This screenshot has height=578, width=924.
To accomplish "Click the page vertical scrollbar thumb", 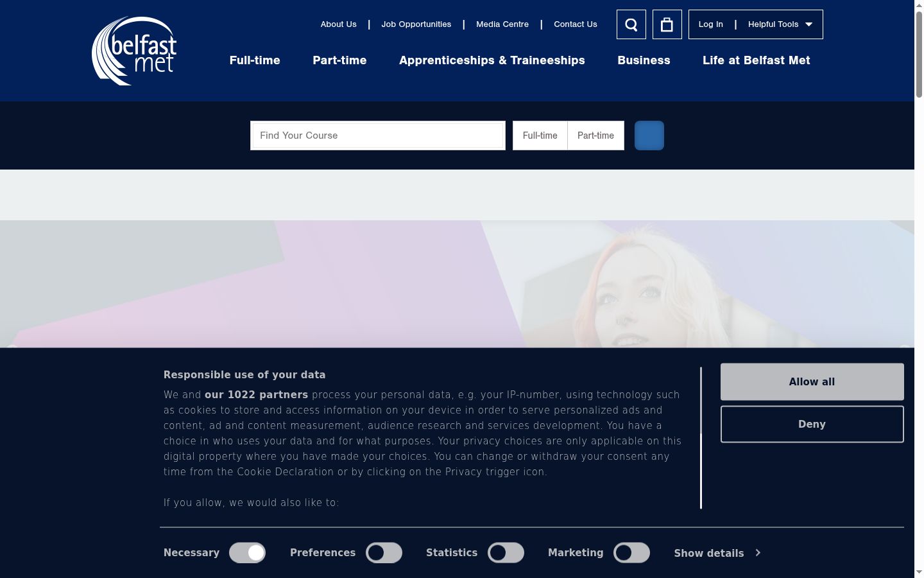I will coord(919,55).
